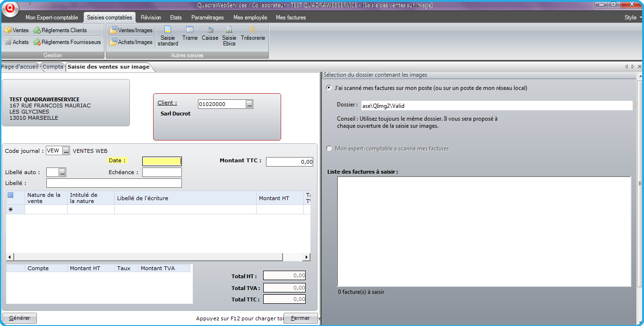The height and width of the screenshot is (326, 644).
Task: Open Saisie standard
Action: pyautogui.click(x=168, y=36)
